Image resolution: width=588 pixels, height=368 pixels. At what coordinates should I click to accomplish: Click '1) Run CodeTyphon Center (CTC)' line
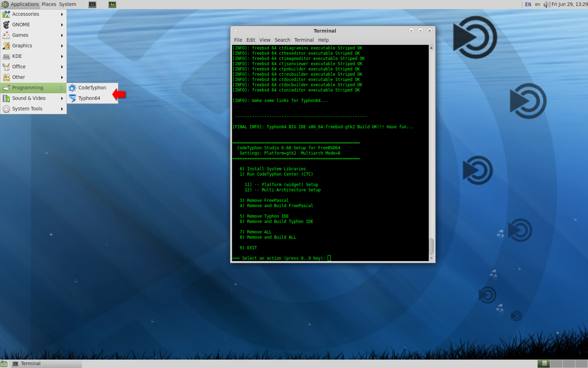pyautogui.click(x=276, y=174)
